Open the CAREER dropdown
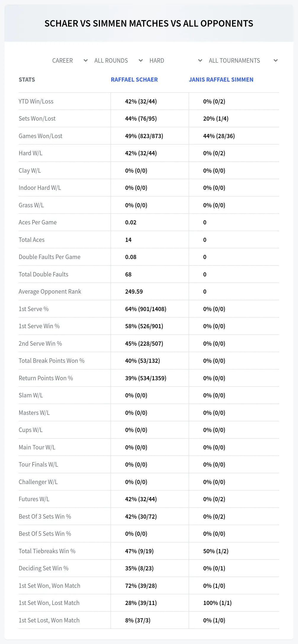Screen dimensions: 298x644 pos(70,61)
